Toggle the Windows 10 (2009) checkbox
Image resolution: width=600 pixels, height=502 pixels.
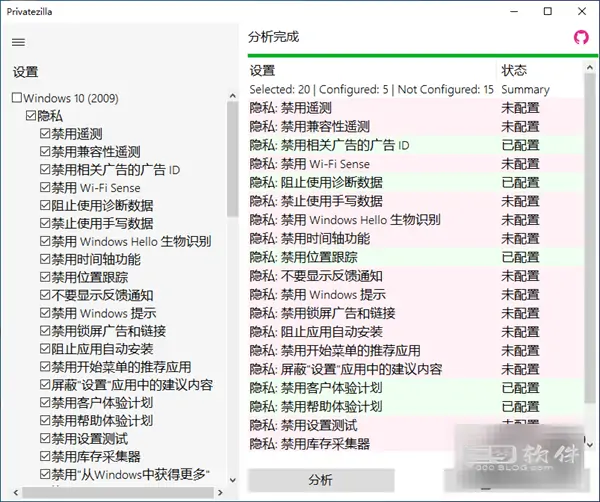17,98
